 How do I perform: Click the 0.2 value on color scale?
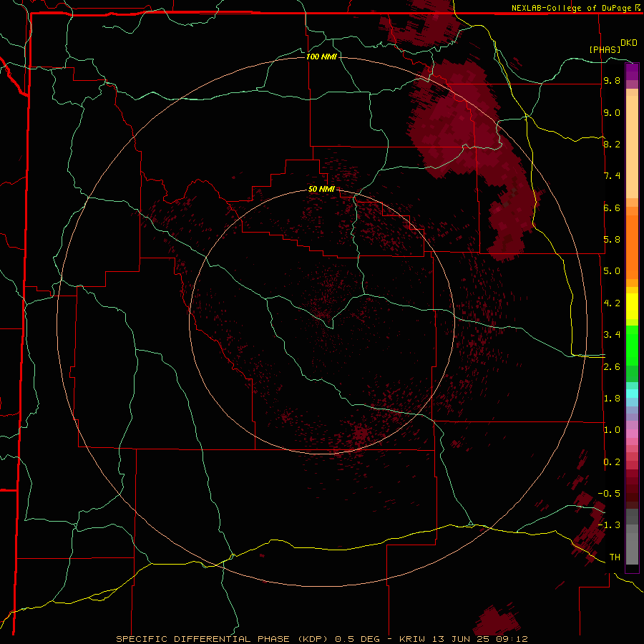(x=612, y=462)
